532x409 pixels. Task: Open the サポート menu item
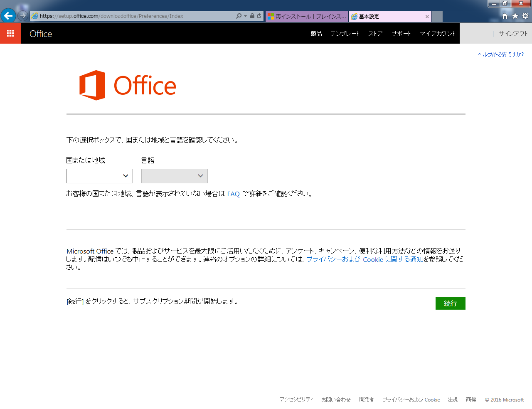point(401,34)
